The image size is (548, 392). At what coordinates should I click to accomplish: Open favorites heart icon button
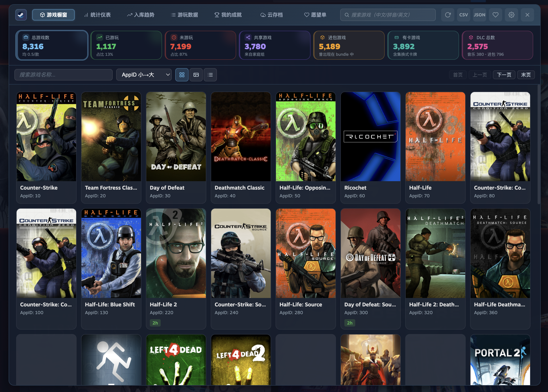[496, 15]
